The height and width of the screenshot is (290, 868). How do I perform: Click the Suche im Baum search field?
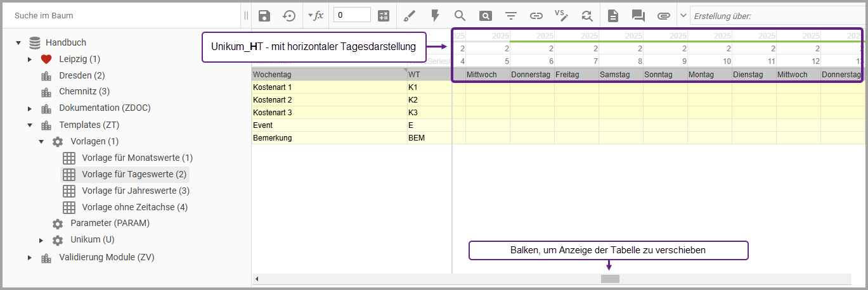coord(120,15)
